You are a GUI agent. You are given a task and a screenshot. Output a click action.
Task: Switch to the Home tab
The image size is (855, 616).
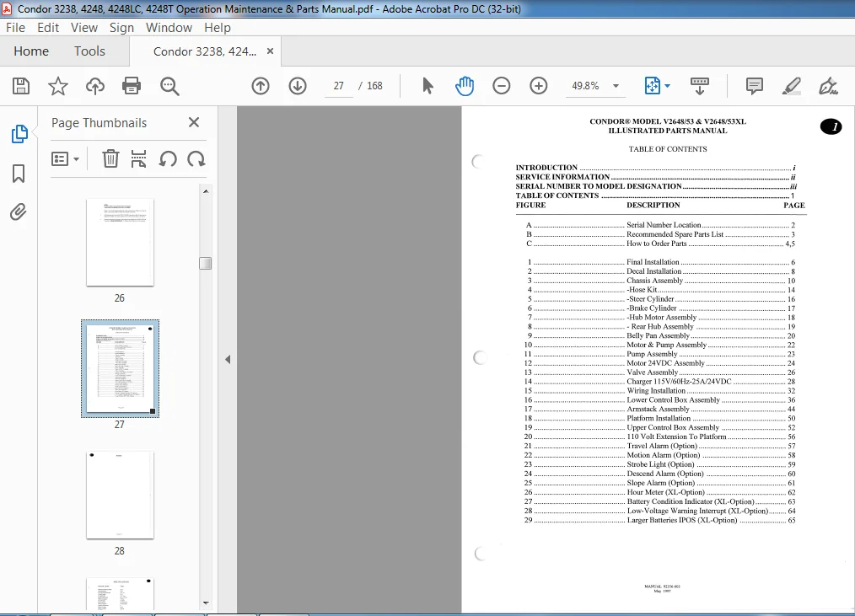pyautogui.click(x=31, y=51)
